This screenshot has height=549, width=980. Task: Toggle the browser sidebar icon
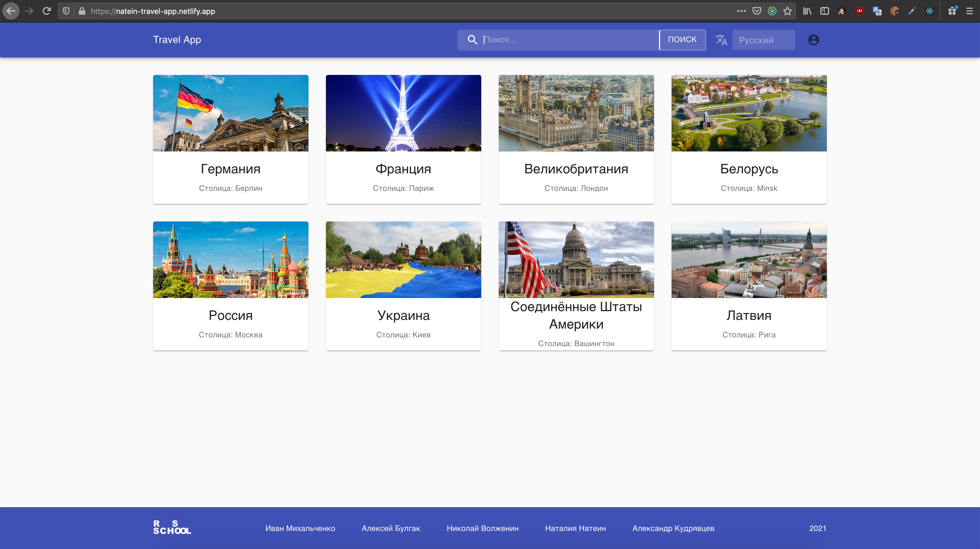point(824,11)
